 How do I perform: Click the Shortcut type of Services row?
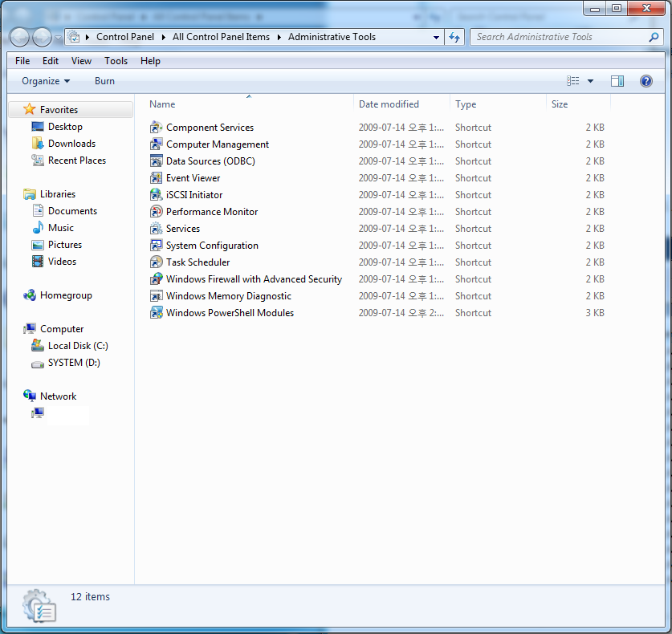tap(473, 229)
